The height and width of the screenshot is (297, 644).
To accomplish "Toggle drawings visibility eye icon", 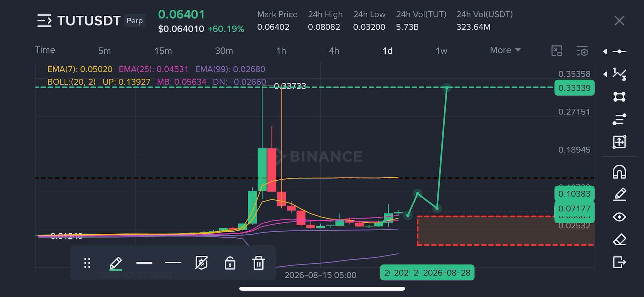I will tap(619, 217).
